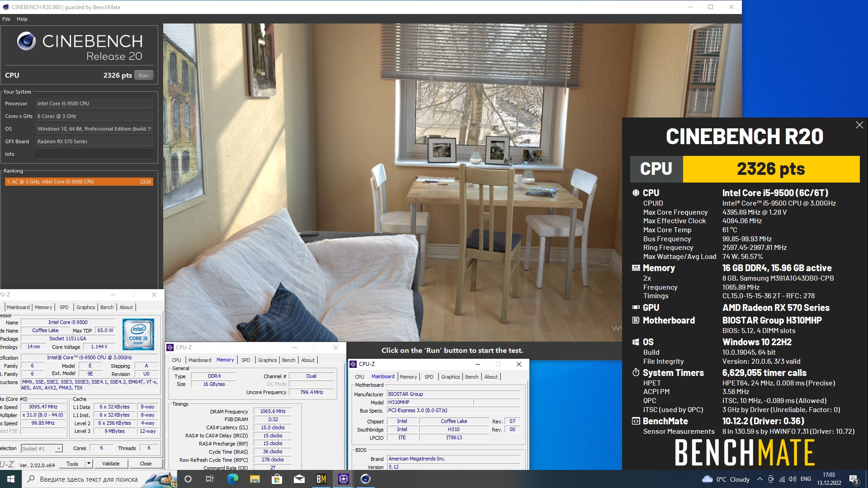Click the yellow 2326 pts score banner

click(771, 169)
